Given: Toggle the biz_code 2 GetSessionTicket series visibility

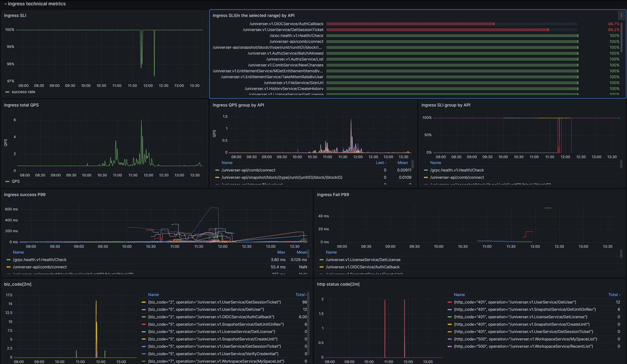Looking at the screenshot, I should coord(214,302).
